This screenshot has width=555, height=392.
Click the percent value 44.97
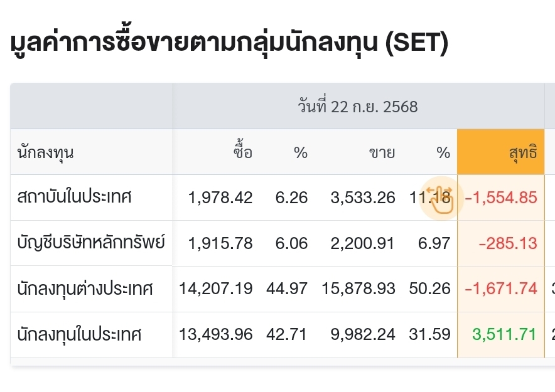[287, 289]
